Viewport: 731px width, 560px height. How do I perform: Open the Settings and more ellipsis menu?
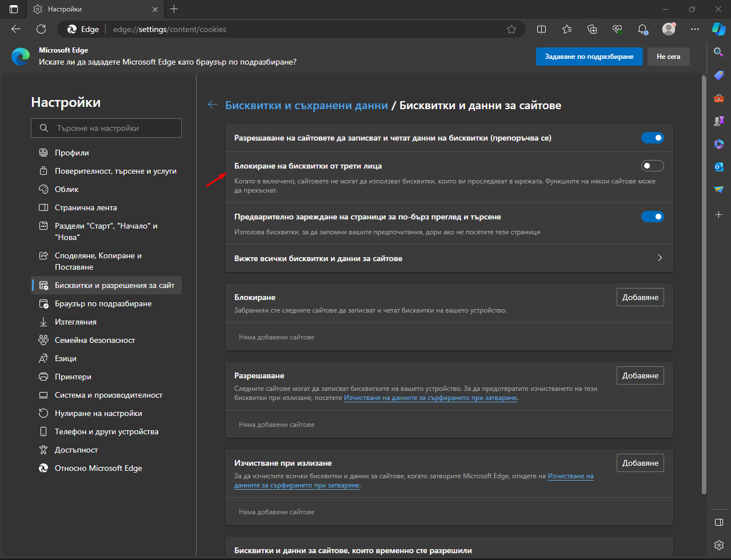click(695, 29)
